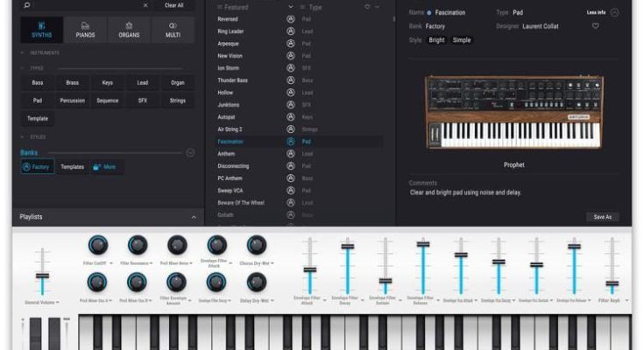The width and height of the screenshot is (644, 350).
Task: Select the Anthem preset in the list
Action: click(x=227, y=153)
